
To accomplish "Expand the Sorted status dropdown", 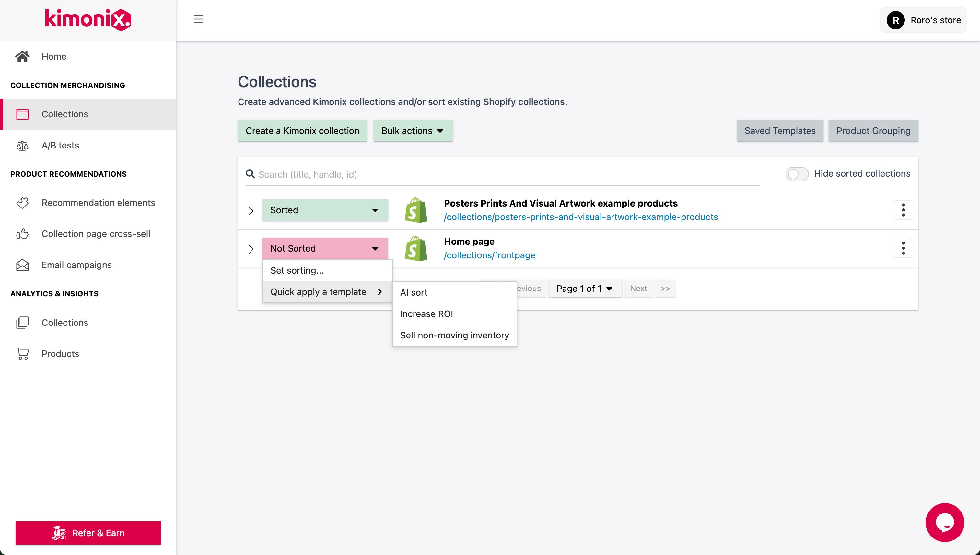I will (325, 210).
